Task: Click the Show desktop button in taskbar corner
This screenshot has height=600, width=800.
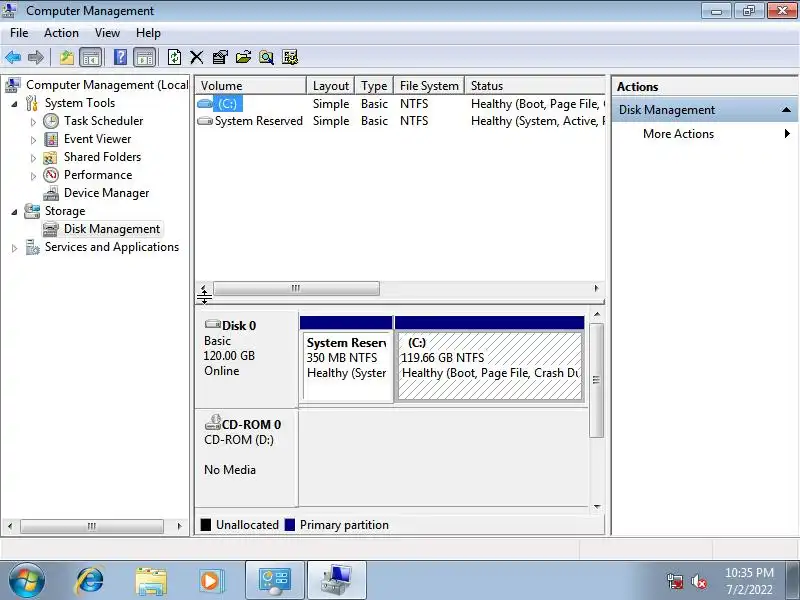Action: [793, 581]
